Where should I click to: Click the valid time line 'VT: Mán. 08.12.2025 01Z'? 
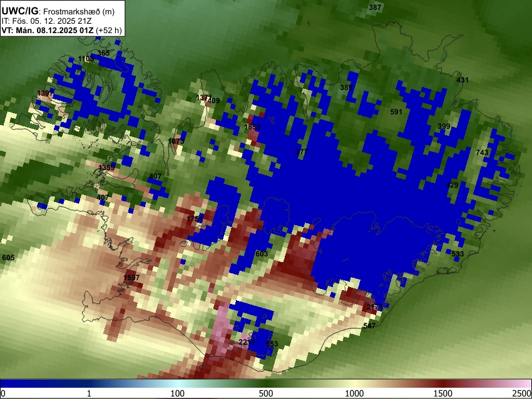point(48,30)
